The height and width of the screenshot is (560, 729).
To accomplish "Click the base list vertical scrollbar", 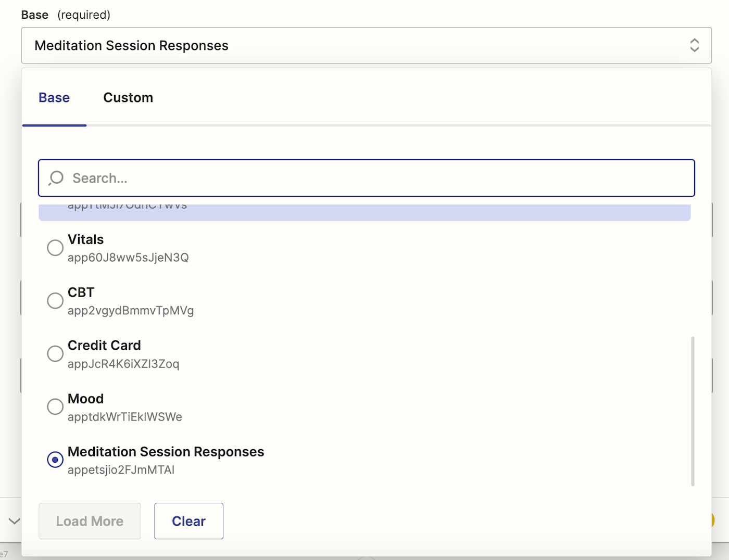I will (x=693, y=411).
